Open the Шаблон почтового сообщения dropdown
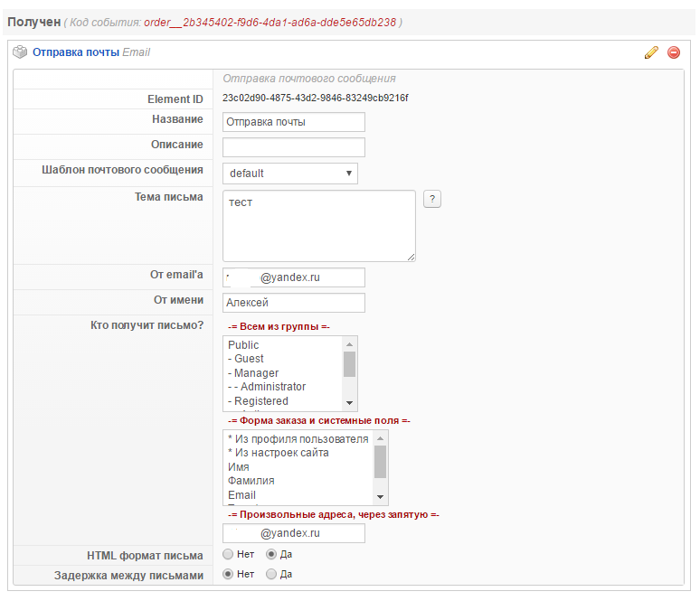Image resolution: width=700 pixels, height=601 pixels. click(x=289, y=174)
